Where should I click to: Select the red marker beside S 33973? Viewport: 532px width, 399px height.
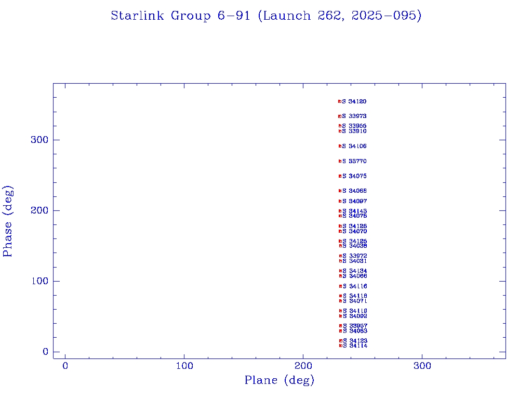339,116
